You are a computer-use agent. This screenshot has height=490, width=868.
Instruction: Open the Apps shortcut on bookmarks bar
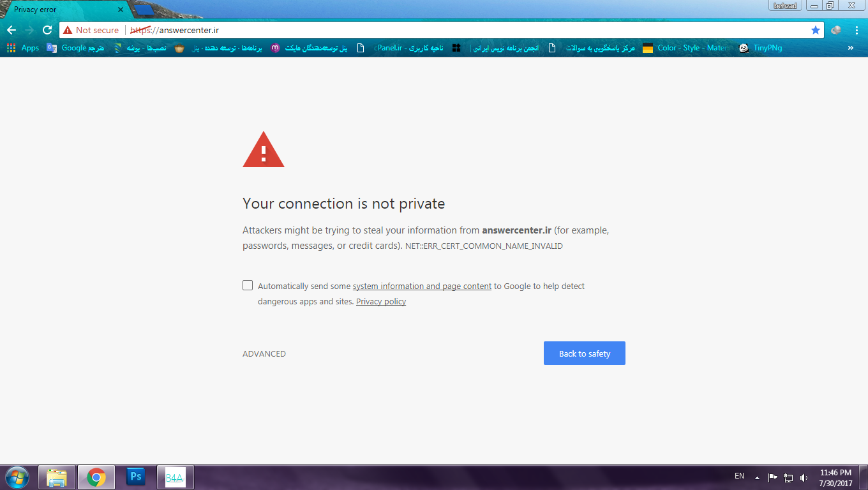(x=24, y=48)
